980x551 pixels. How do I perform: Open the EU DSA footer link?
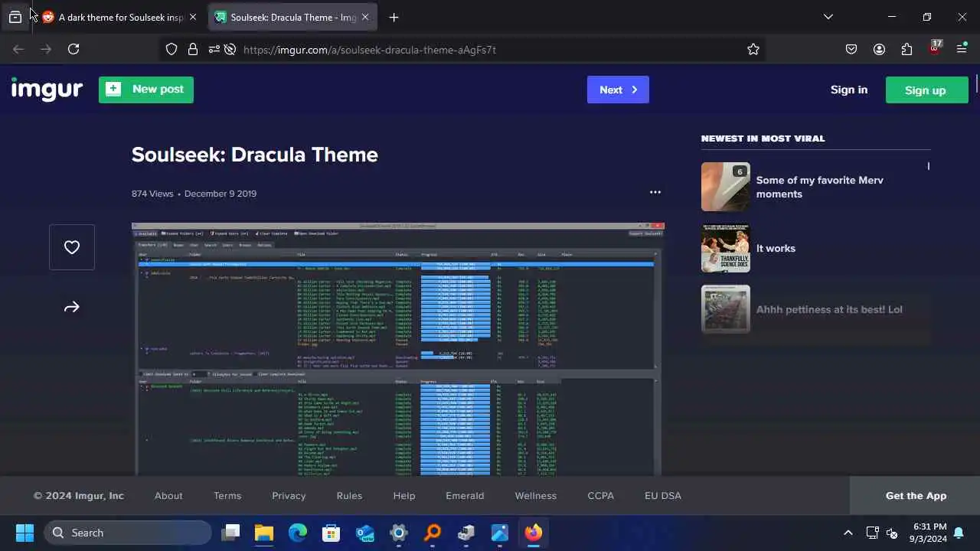(x=663, y=495)
